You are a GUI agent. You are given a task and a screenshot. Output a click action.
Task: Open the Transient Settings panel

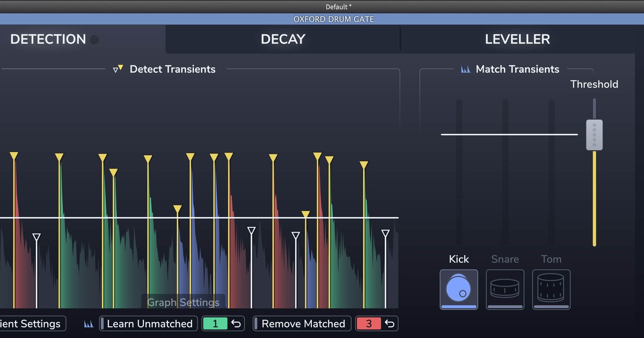click(31, 324)
